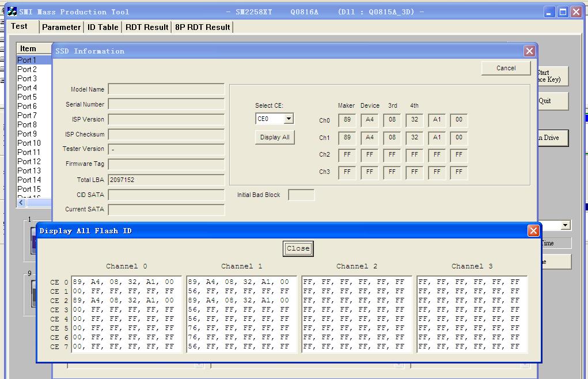Click Cancel in SSD Information dialog

506,68
